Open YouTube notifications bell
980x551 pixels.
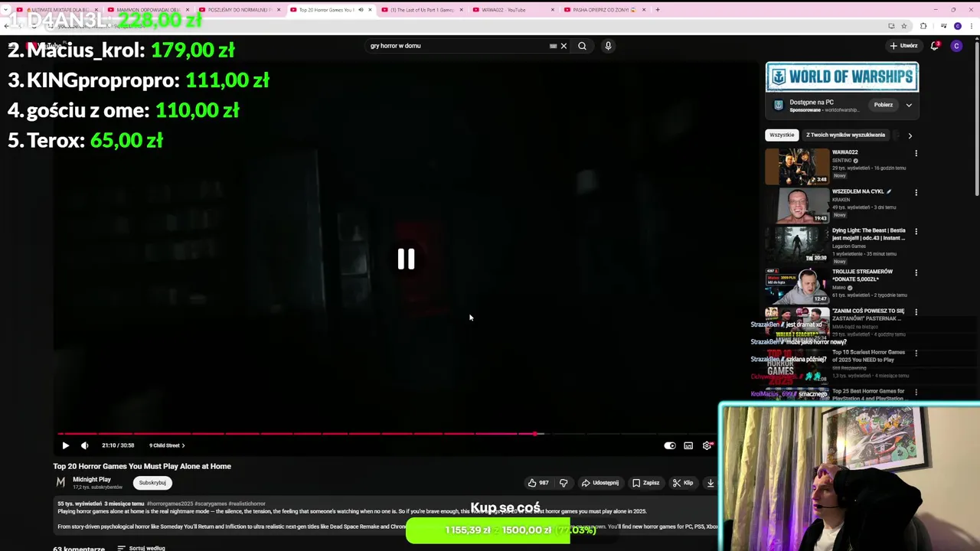935,46
